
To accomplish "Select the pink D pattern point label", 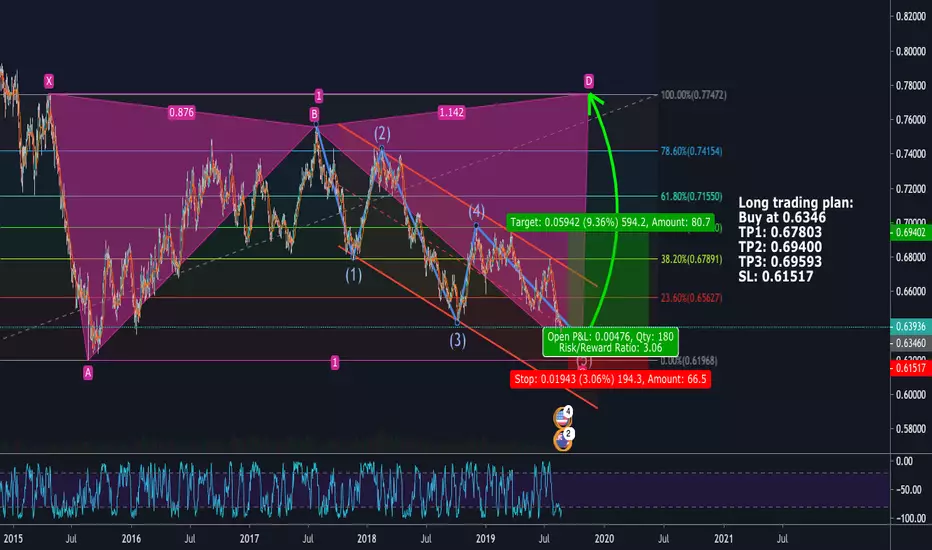I will point(588,81).
